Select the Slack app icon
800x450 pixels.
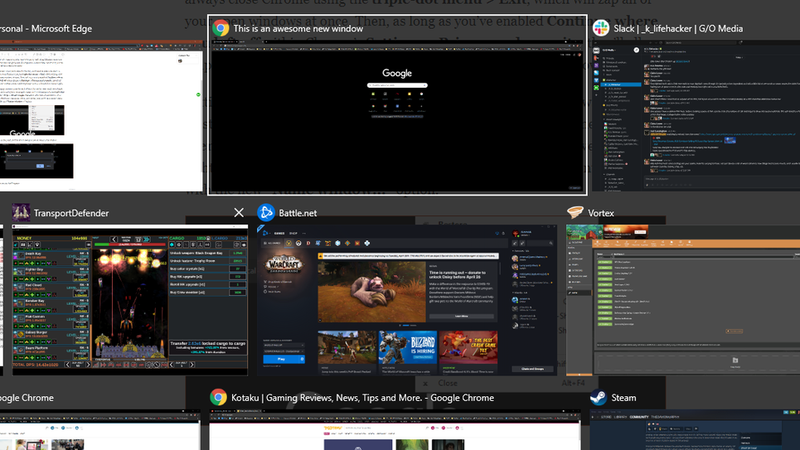[x=601, y=28]
